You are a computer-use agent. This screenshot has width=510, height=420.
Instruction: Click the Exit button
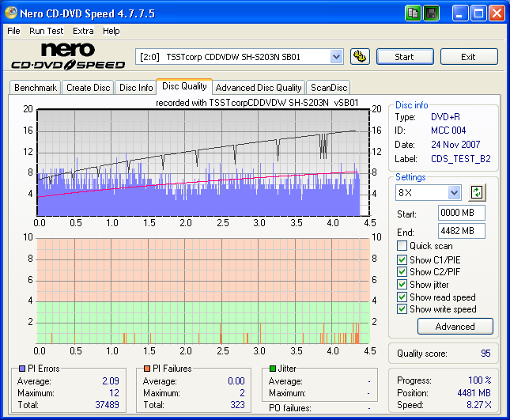[x=469, y=57]
